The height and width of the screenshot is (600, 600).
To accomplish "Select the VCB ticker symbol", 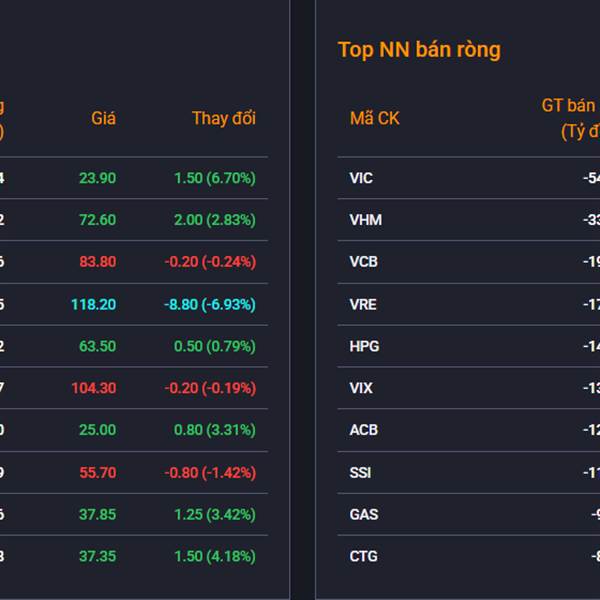I will pyautogui.click(x=364, y=262).
